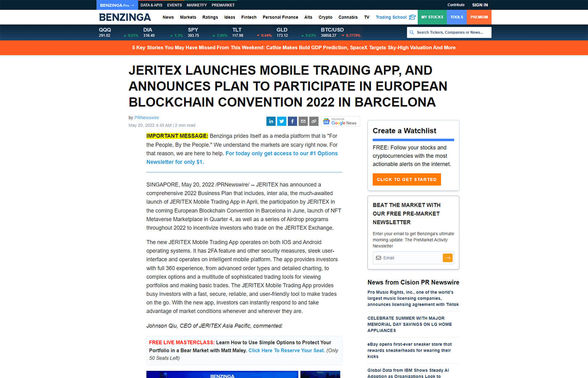588x378 pixels.
Task: Open the Crypto nav item
Action: click(x=325, y=17)
